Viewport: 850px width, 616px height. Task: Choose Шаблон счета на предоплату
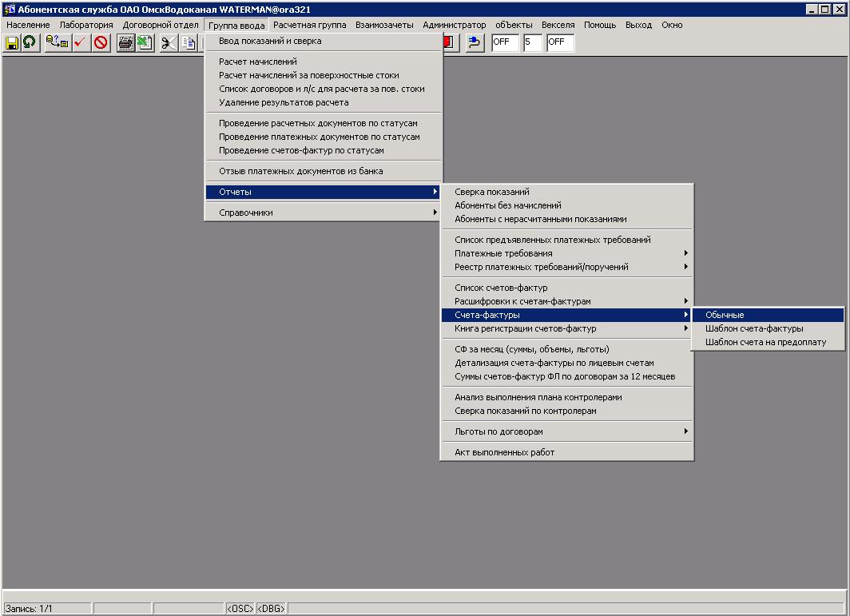click(x=767, y=342)
